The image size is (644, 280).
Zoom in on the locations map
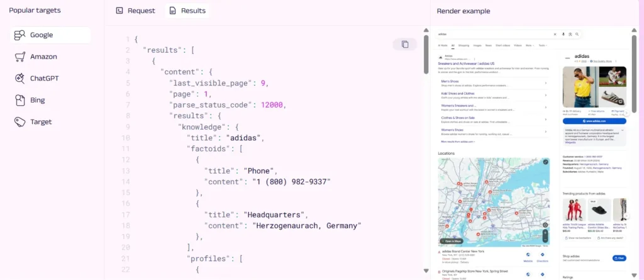point(545,232)
